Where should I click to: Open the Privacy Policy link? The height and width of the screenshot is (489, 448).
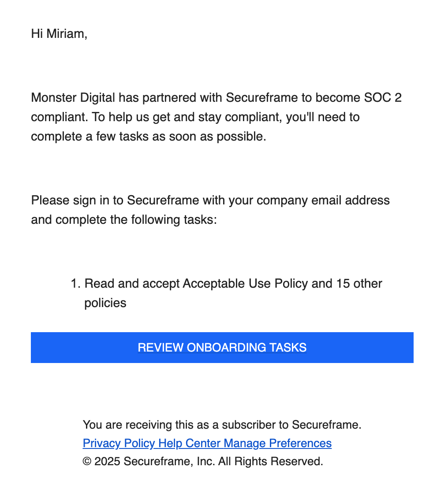coord(119,443)
